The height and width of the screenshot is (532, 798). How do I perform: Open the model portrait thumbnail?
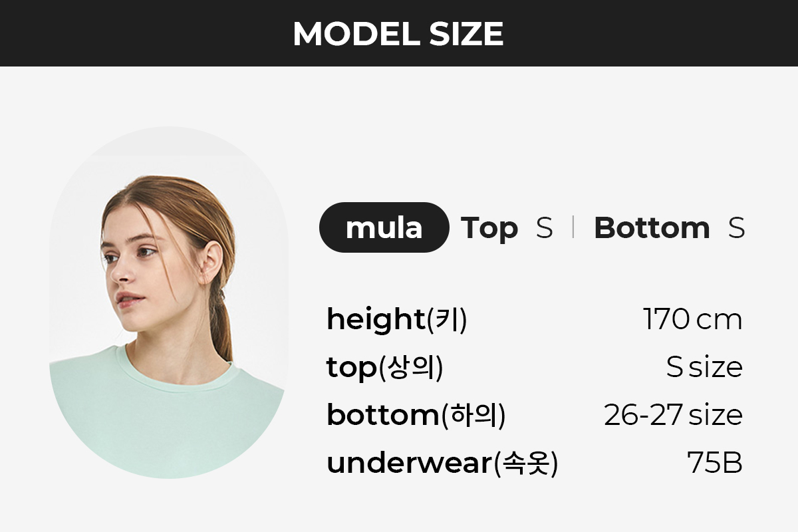coord(169,303)
